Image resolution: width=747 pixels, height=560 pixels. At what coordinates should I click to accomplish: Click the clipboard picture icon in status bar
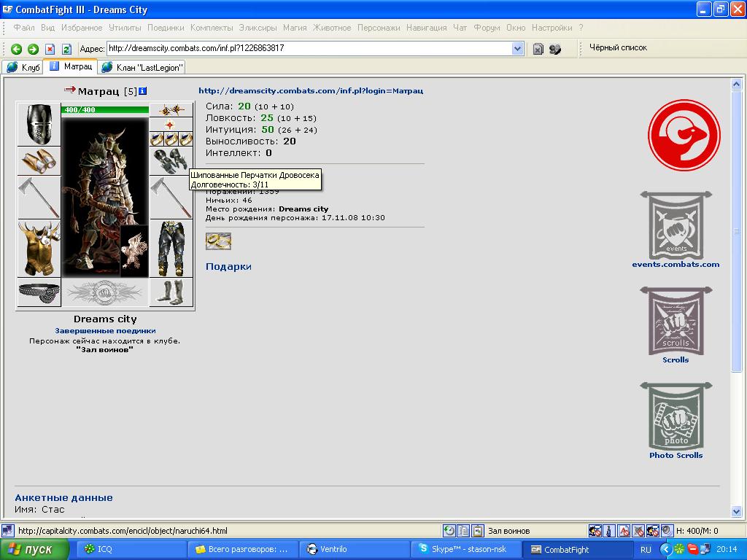tap(478, 531)
